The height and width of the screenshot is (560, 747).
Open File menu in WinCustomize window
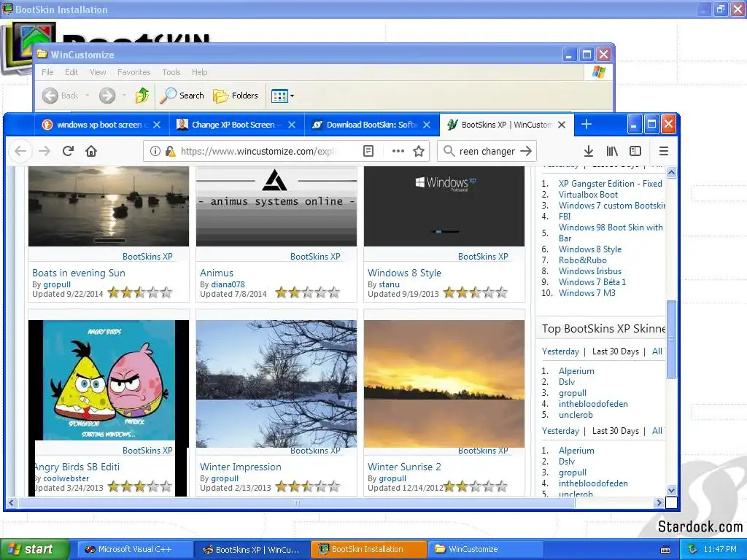47,72
